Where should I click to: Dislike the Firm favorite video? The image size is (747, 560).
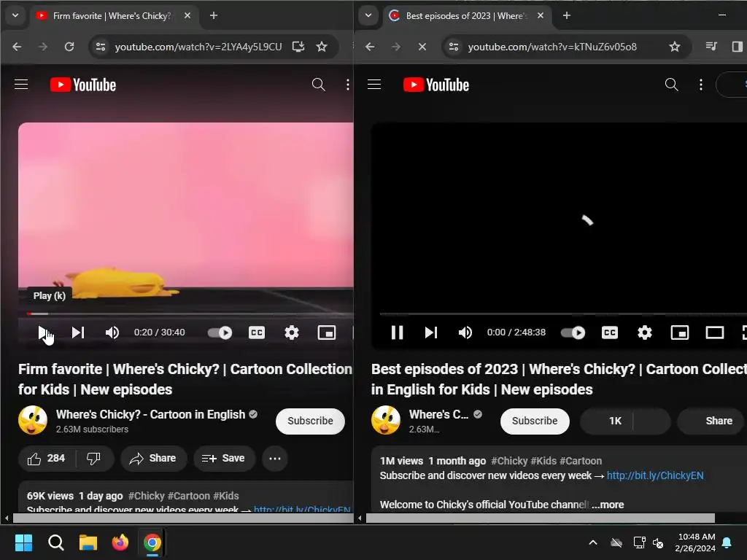[x=94, y=459]
